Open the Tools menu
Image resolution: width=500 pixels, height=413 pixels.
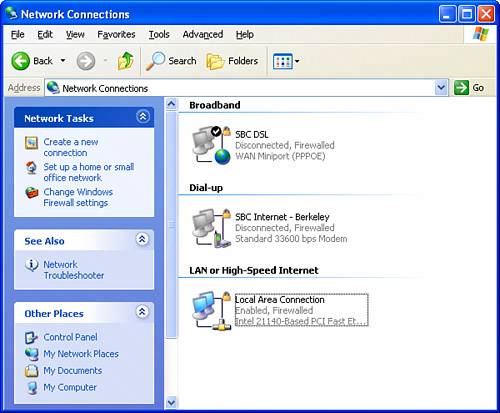tap(159, 34)
